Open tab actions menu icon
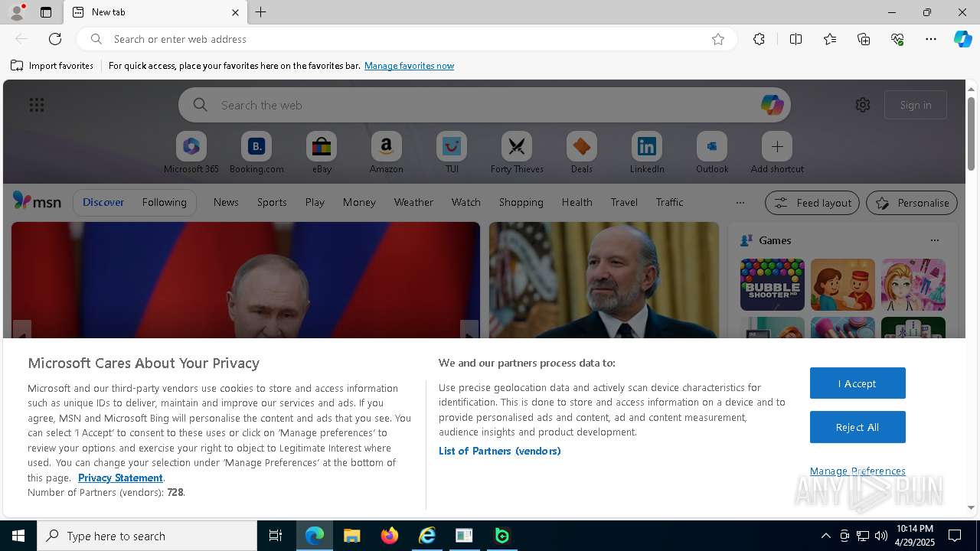The width and height of the screenshot is (980, 551). 46,12
